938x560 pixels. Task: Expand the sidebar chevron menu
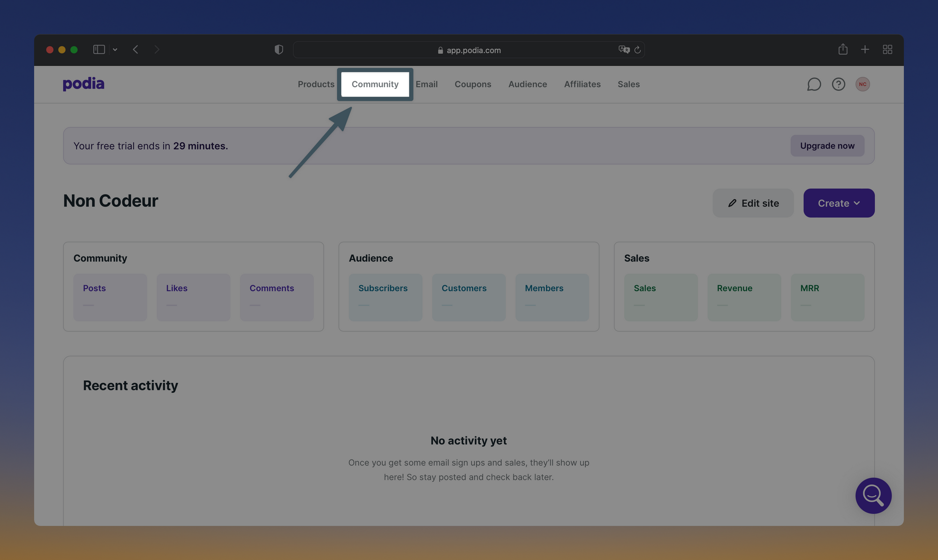115,50
